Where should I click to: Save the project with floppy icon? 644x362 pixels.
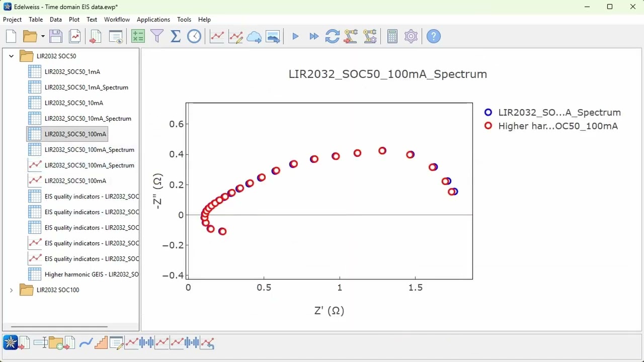pyautogui.click(x=56, y=36)
